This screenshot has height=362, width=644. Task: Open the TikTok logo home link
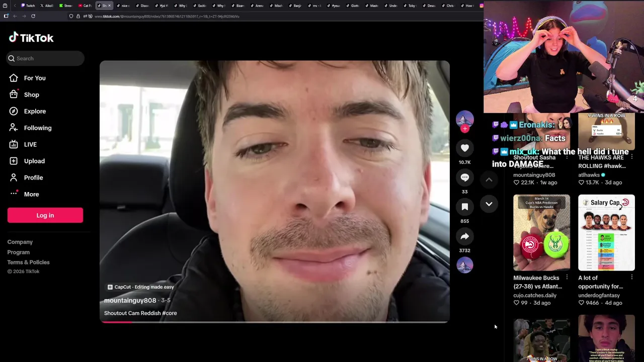[31, 38]
